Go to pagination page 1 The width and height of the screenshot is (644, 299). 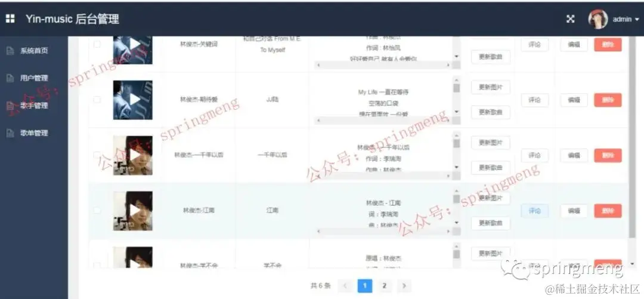click(365, 285)
